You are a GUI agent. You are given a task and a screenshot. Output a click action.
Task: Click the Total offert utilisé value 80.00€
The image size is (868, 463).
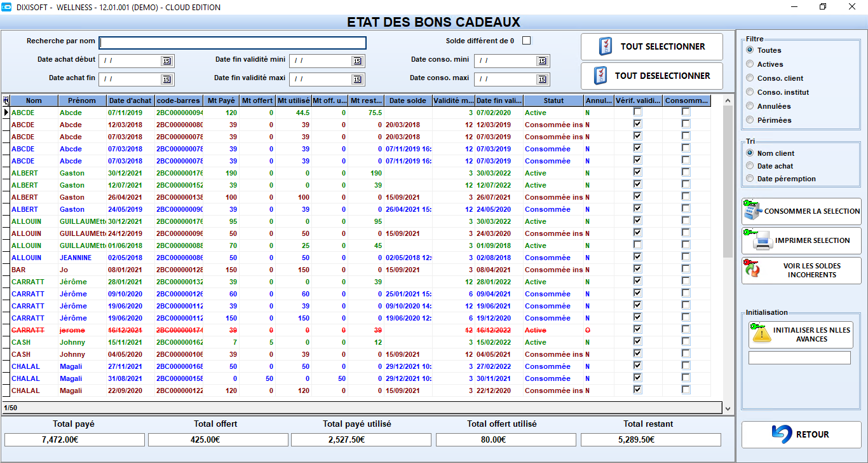[506, 440]
